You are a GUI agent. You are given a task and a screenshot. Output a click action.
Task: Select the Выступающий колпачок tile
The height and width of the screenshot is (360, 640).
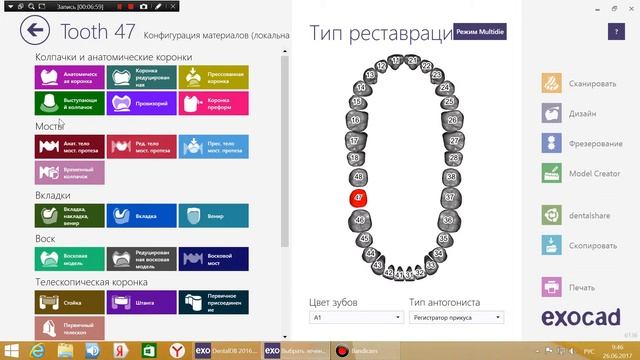70,103
